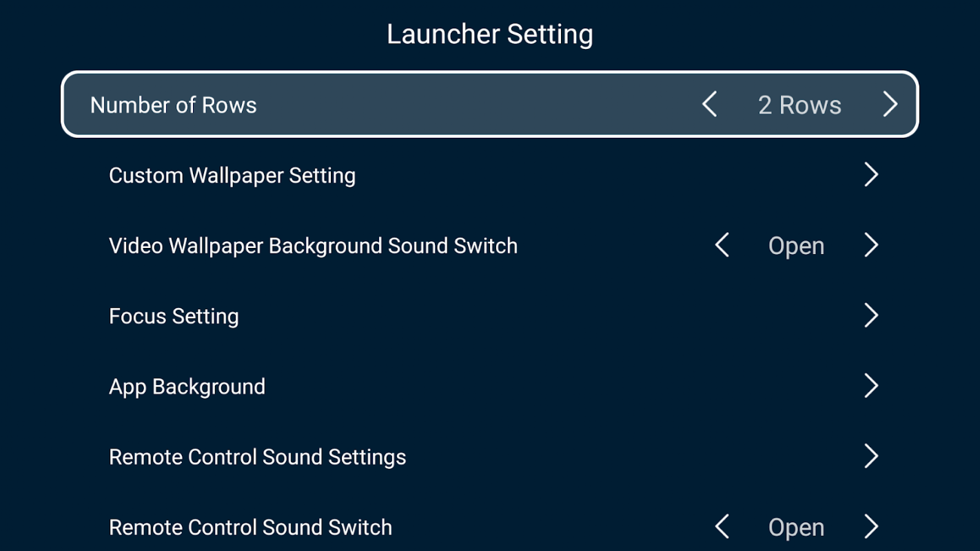Screen dimensions: 980x551
Task: Click Open value of Video Wallpaper Sound
Action: (x=796, y=247)
